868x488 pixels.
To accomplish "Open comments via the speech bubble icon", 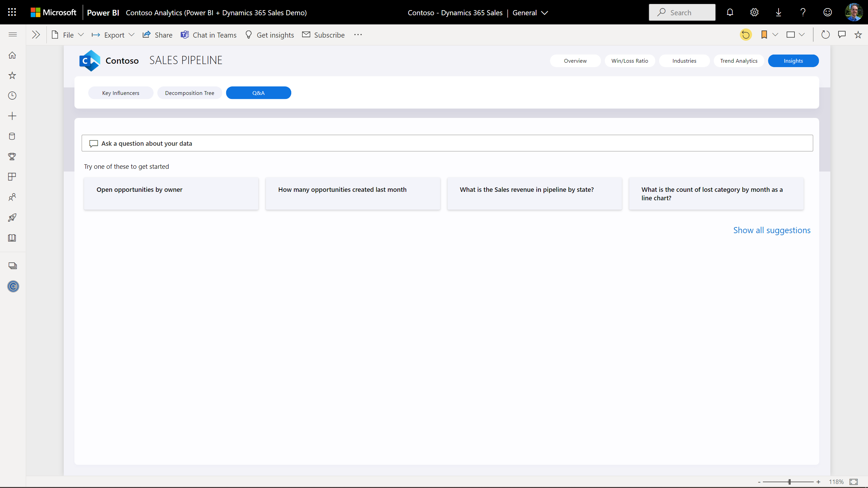I will 842,34.
